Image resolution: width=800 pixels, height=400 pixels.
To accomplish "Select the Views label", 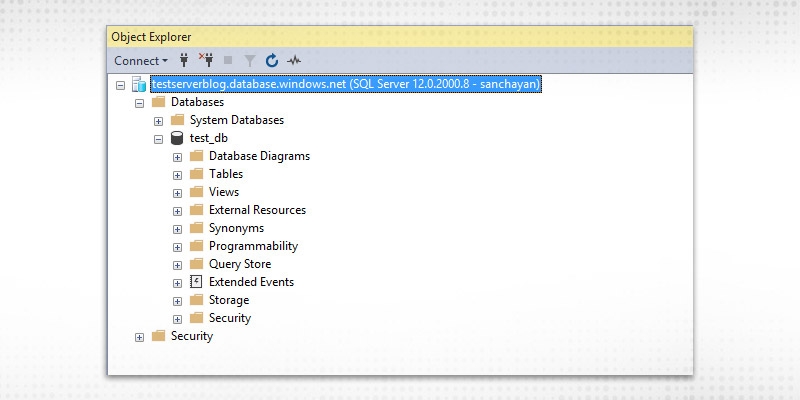I will point(224,192).
